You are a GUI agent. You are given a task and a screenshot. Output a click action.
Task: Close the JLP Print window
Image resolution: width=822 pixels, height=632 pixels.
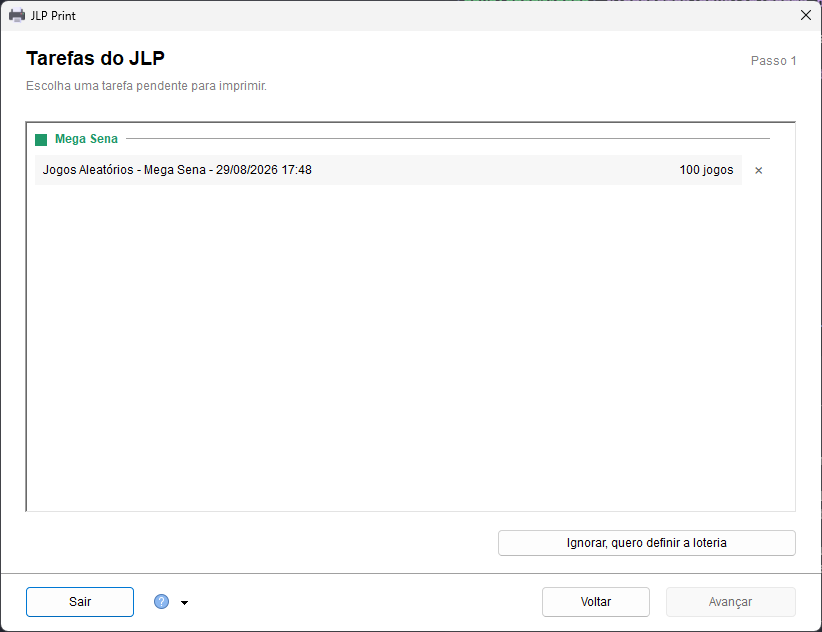[x=806, y=15]
